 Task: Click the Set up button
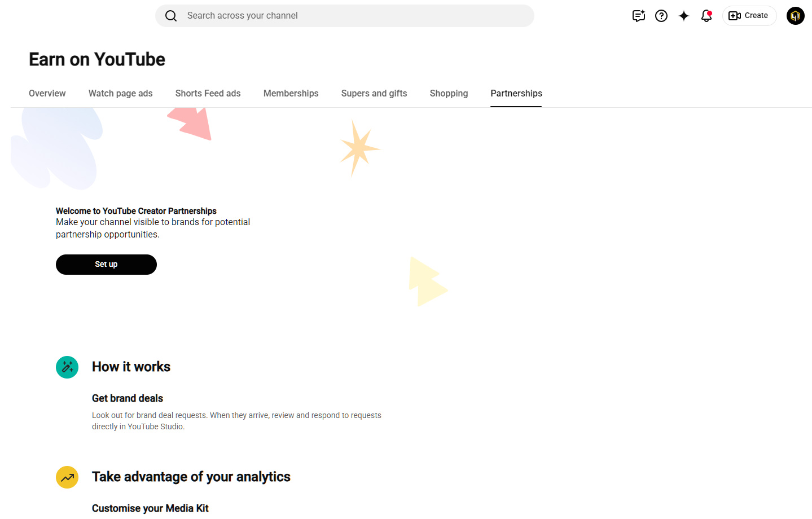pyautogui.click(x=106, y=265)
